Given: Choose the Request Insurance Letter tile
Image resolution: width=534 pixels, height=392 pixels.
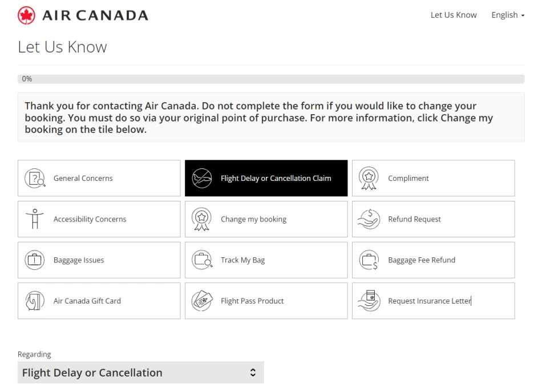Looking at the screenshot, I should (x=433, y=301).
